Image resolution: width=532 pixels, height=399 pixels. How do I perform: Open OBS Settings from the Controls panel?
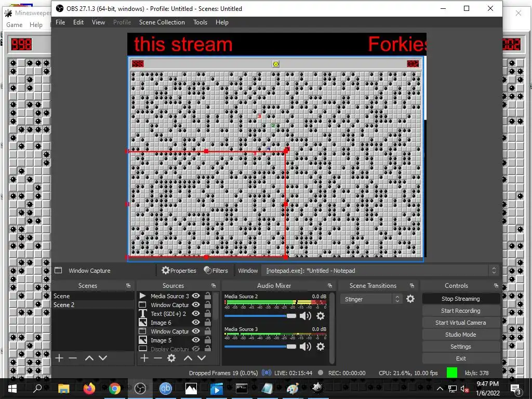coord(461,347)
